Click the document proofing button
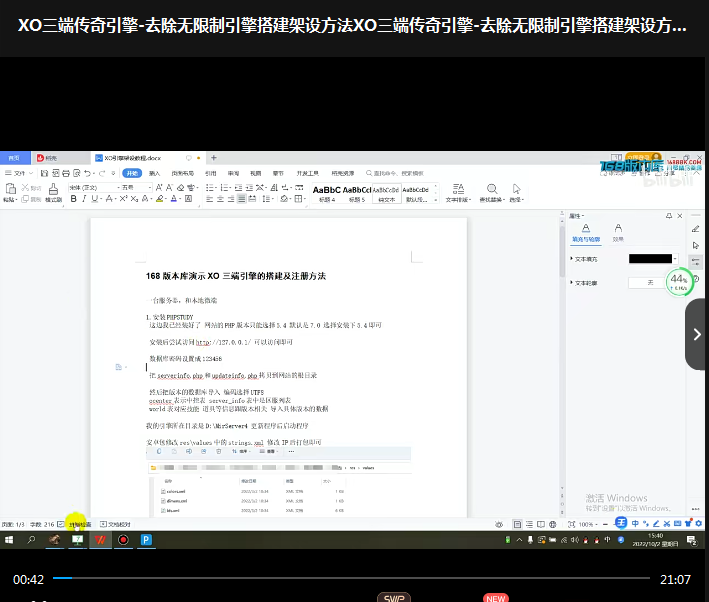Viewport: 709px width, 602px height. pyautogui.click(x=115, y=524)
